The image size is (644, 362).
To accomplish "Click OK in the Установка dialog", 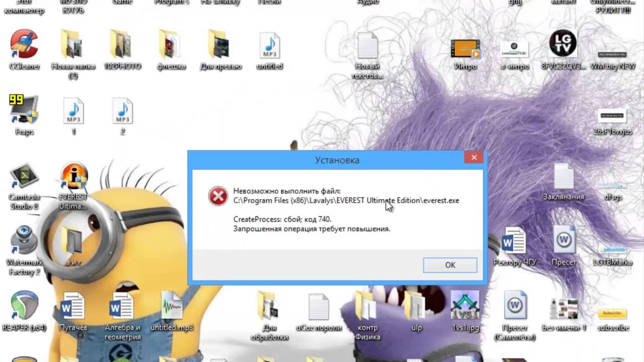I will (450, 265).
